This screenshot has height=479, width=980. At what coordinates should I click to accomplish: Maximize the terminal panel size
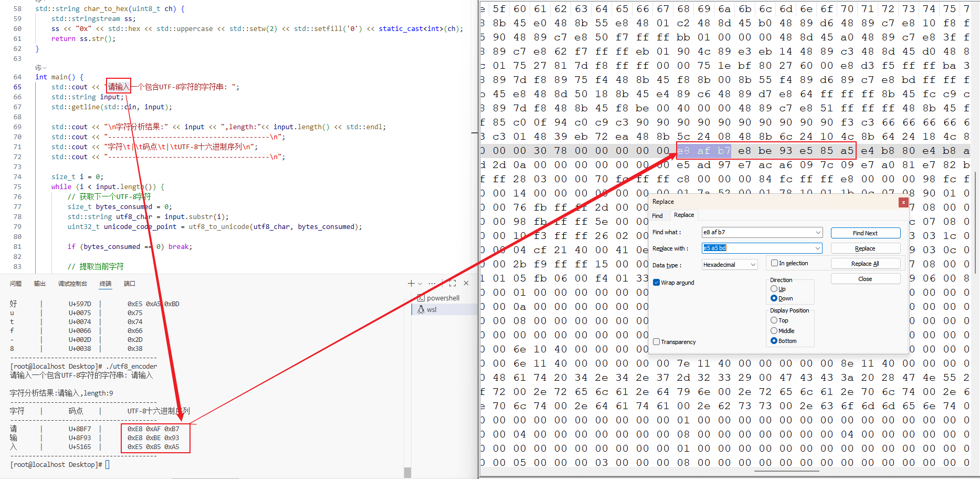click(x=452, y=283)
